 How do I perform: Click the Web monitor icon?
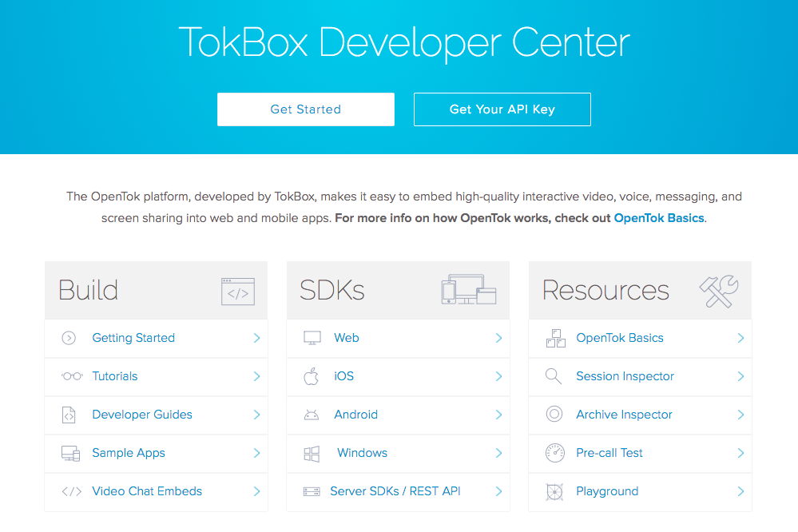pos(312,338)
